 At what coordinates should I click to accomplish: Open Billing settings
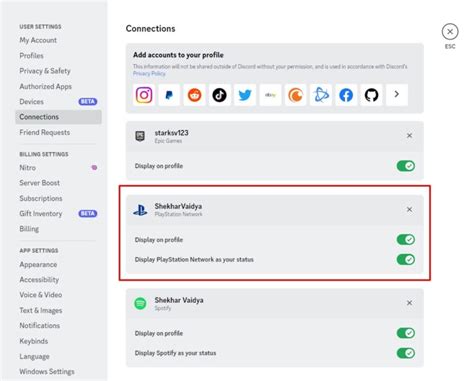(58, 229)
